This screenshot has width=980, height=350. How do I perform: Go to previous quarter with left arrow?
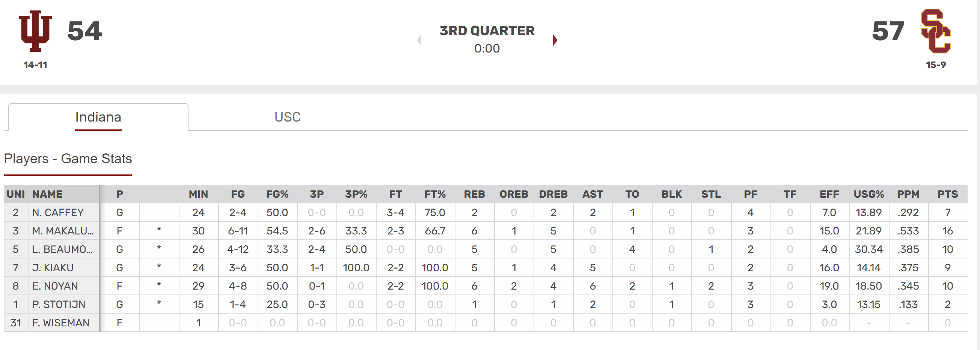pos(419,40)
